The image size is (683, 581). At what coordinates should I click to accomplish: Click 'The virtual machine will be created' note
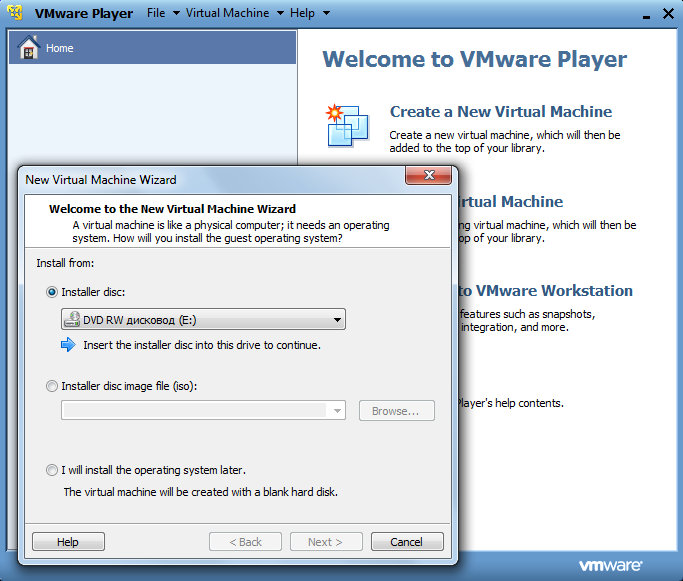pos(200,492)
